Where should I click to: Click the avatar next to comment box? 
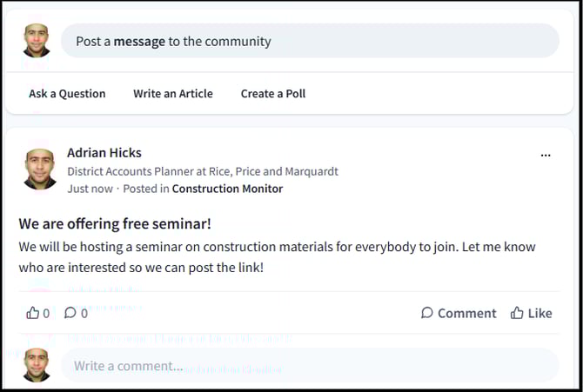tap(37, 365)
